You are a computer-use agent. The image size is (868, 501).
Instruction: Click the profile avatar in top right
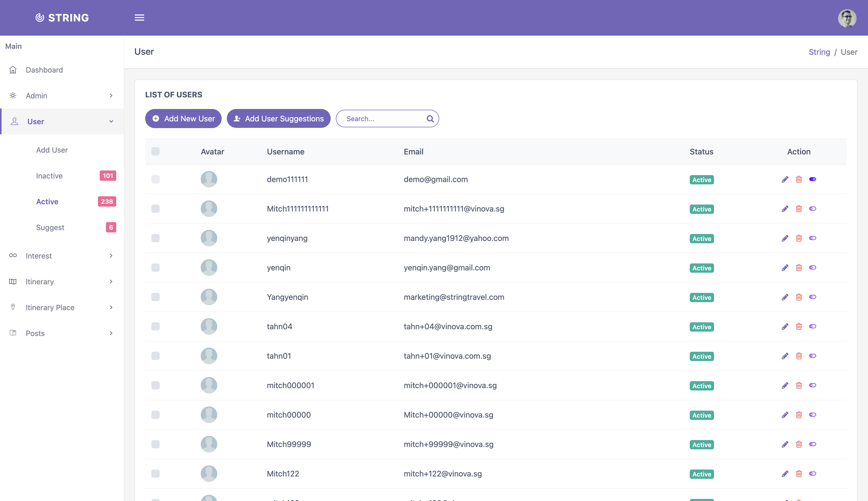[x=847, y=18]
